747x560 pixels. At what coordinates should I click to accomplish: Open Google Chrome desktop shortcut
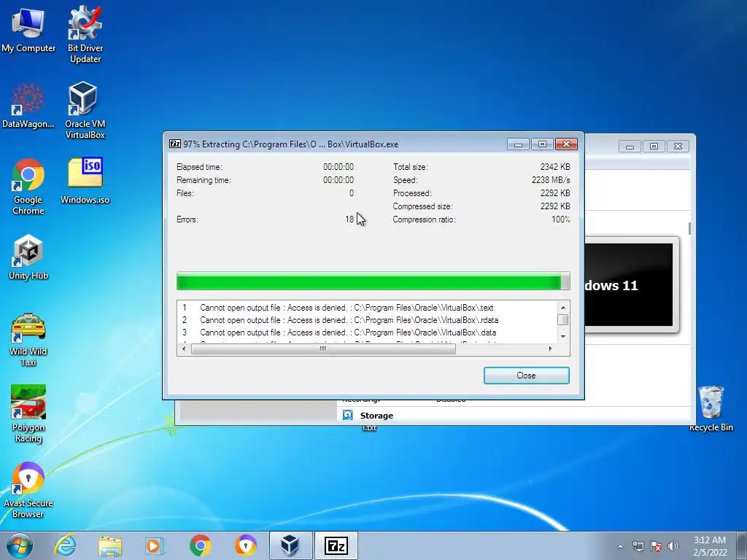[x=28, y=186]
